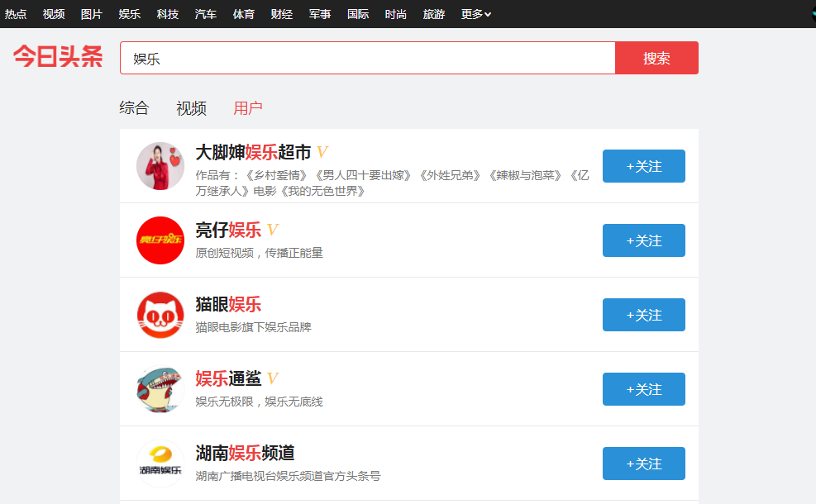Go to 图片 in the top navigation

coord(92,14)
